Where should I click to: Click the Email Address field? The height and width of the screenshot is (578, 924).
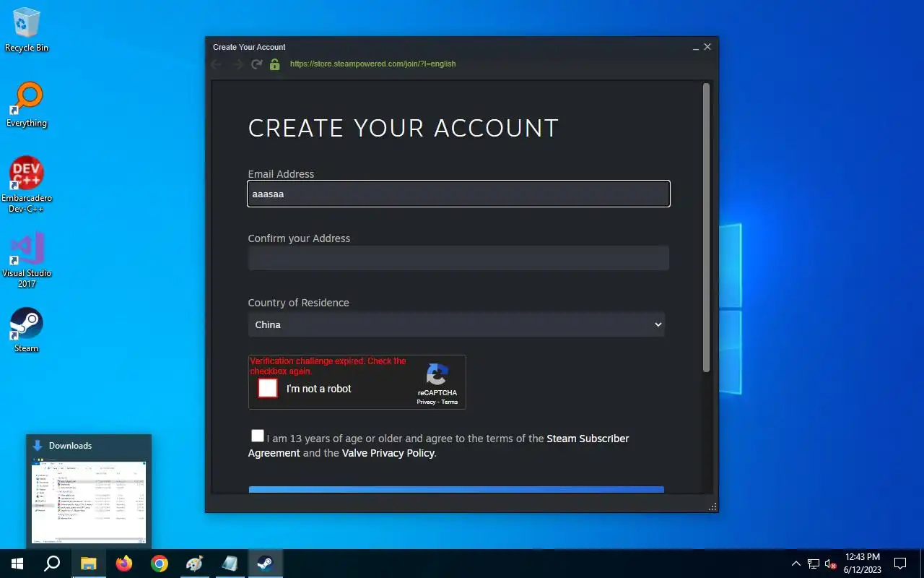(x=458, y=194)
